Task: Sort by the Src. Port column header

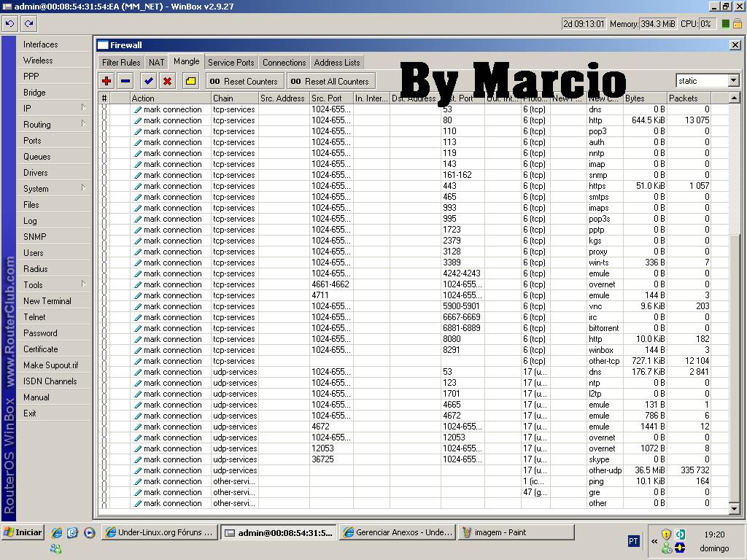Action: [331, 98]
